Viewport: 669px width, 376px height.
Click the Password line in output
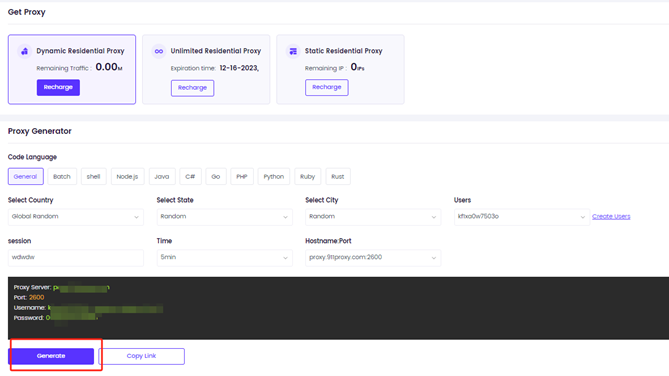[x=56, y=318]
